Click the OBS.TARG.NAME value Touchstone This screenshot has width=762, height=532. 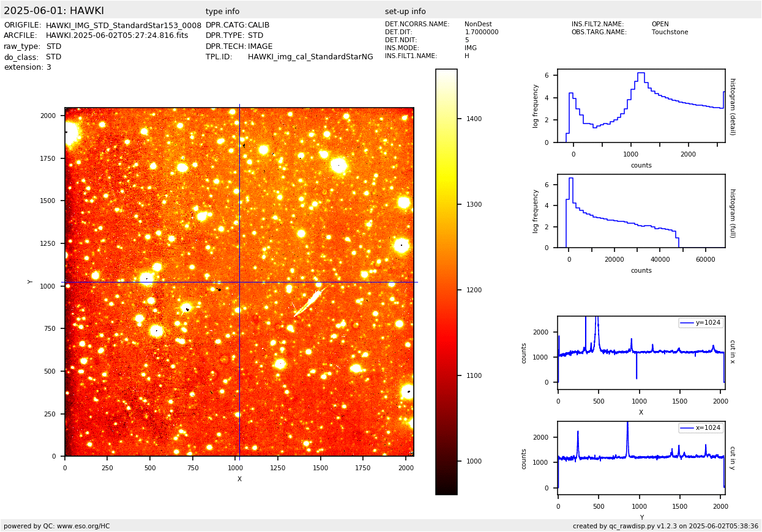click(670, 32)
